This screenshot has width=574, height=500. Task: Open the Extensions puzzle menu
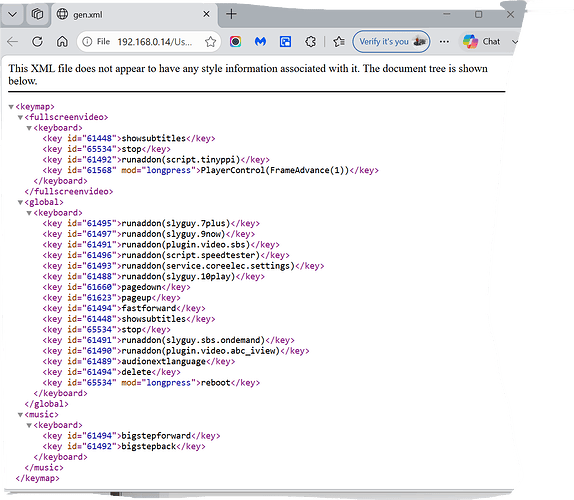coord(310,42)
